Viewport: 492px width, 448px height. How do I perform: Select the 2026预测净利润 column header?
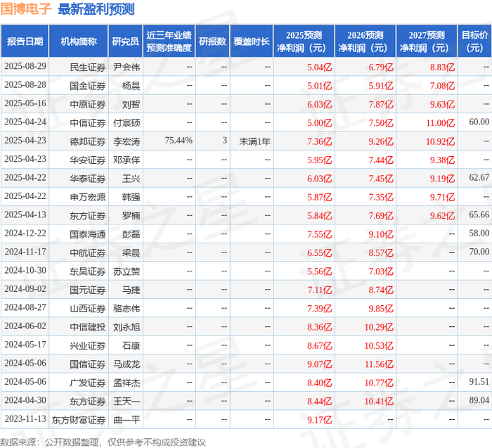pyautogui.click(x=365, y=41)
